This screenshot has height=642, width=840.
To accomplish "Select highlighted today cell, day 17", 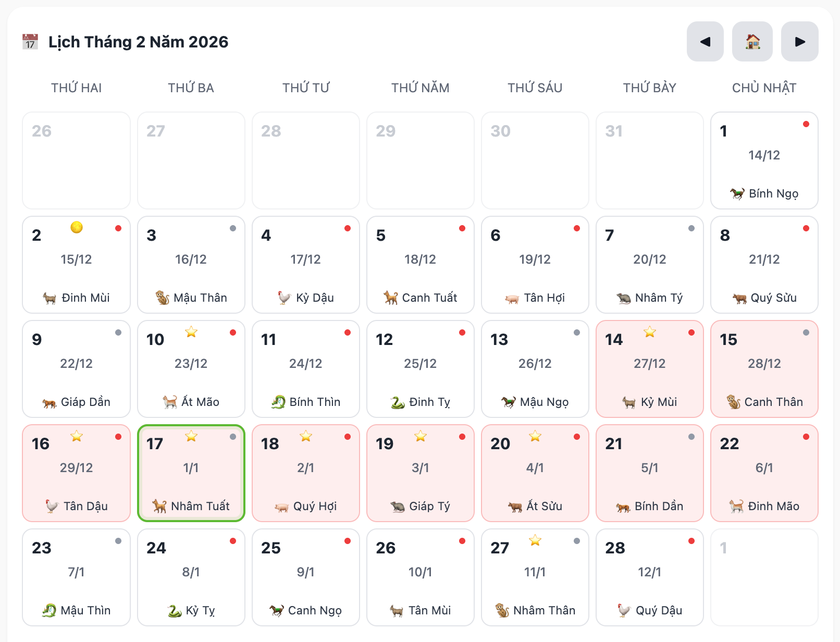I will [191, 473].
